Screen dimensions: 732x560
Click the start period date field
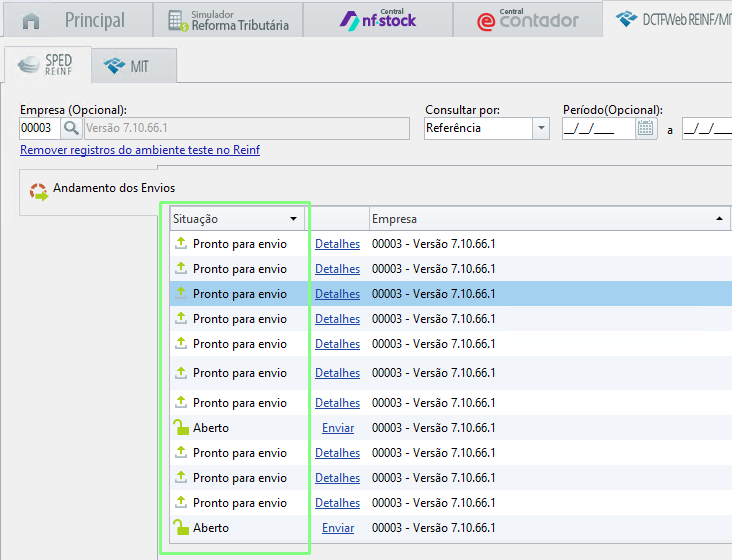click(597, 128)
